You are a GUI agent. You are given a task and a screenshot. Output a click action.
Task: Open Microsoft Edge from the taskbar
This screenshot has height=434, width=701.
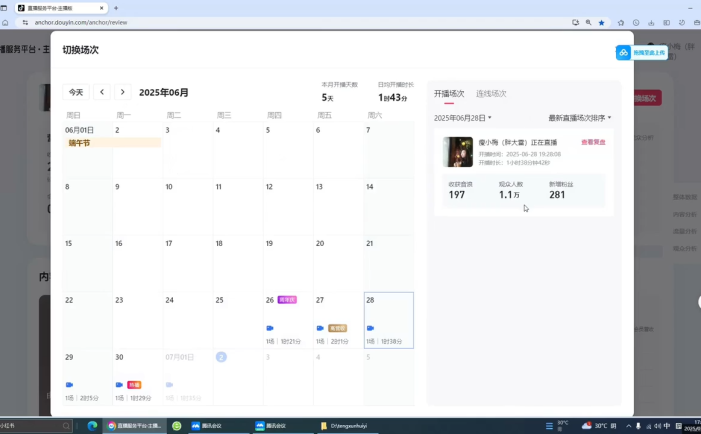(92, 426)
